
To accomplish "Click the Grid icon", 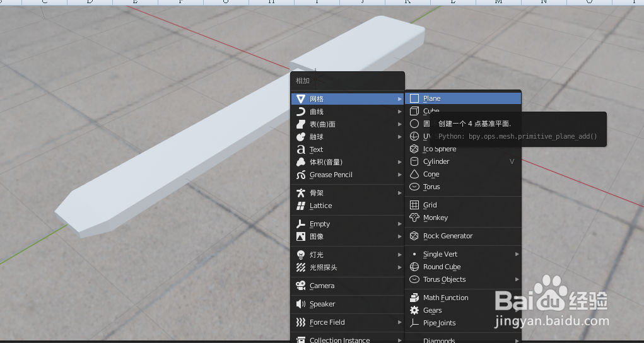I will [x=414, y=205].
